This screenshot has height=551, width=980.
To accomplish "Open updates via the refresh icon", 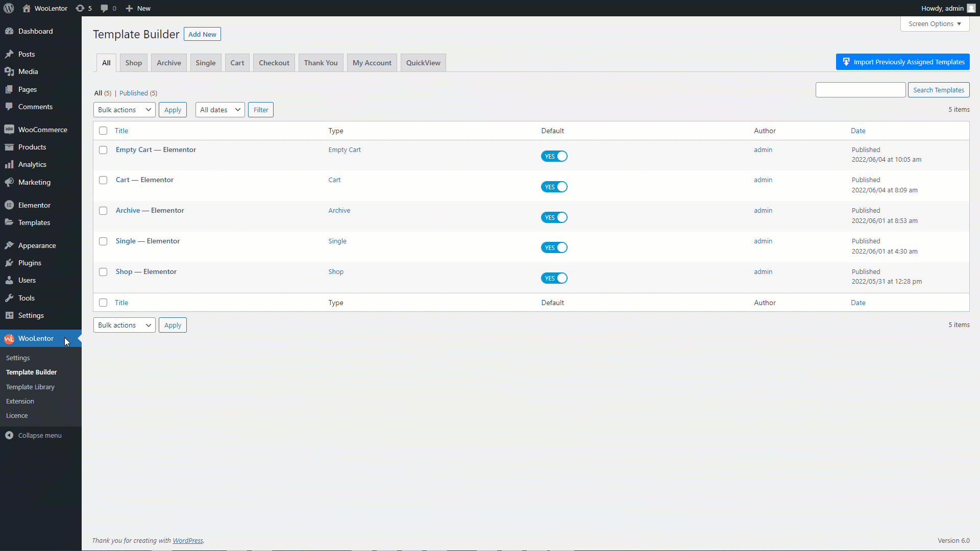I will pos(80,8).
